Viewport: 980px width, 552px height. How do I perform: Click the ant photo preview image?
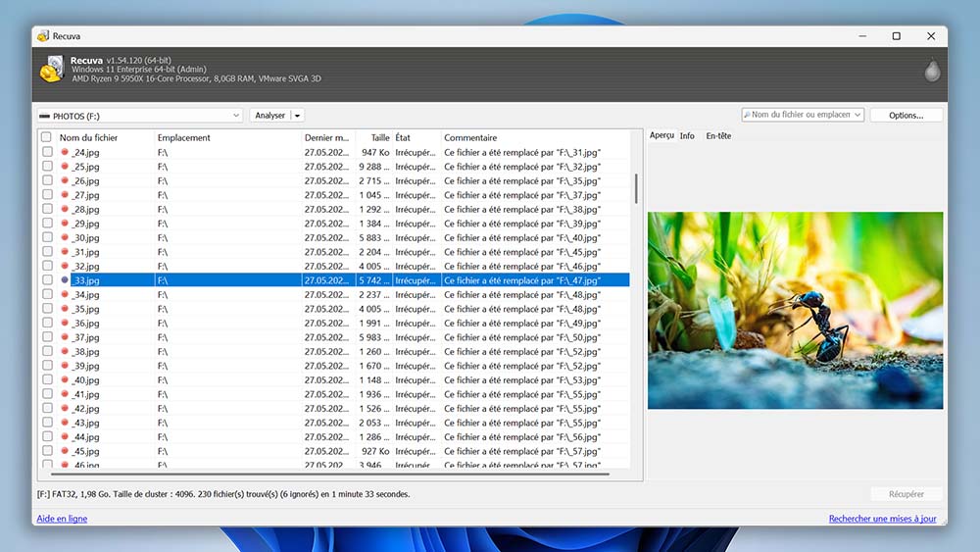(795, 310)
